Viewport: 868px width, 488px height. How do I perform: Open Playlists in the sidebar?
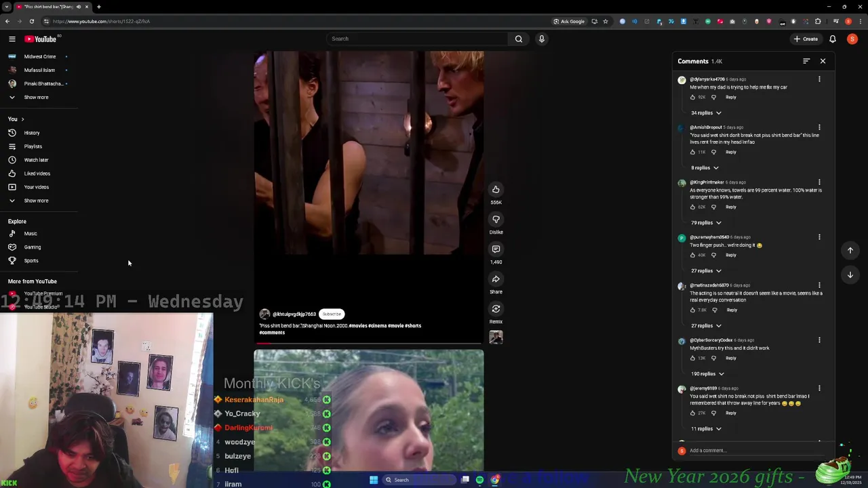(33, 146)
